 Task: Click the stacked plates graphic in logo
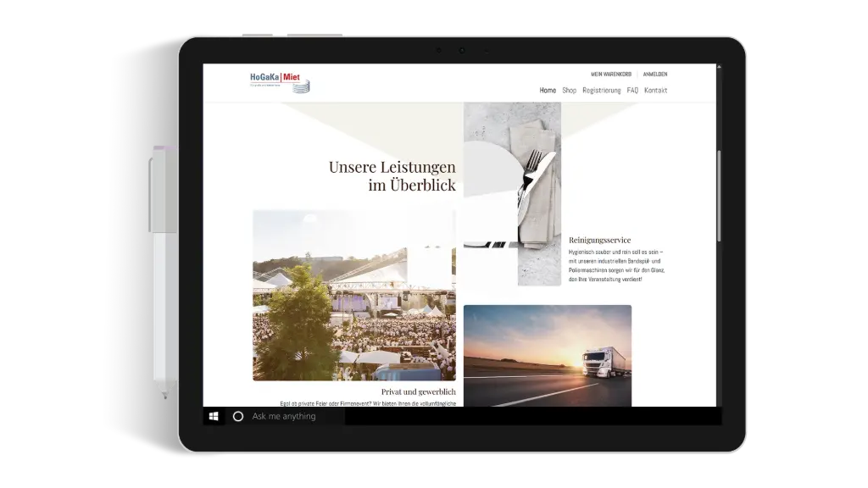tap(301, 86)
